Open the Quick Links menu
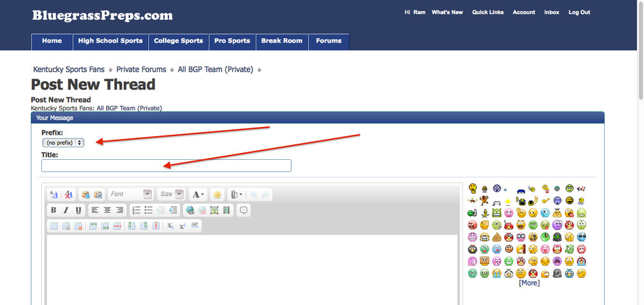 coord(488,12)
